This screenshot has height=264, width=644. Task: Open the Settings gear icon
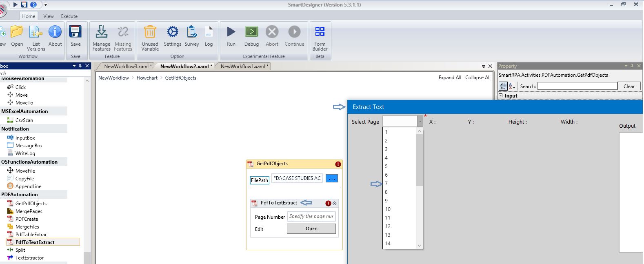tap(172, 32)
